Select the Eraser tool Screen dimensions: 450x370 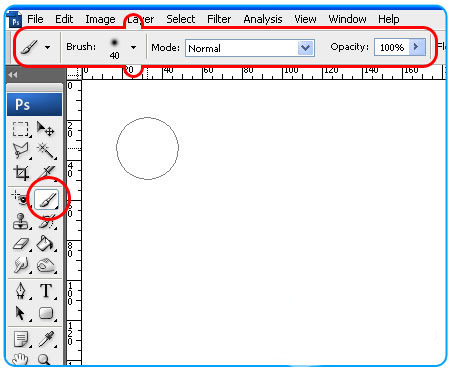21,244
